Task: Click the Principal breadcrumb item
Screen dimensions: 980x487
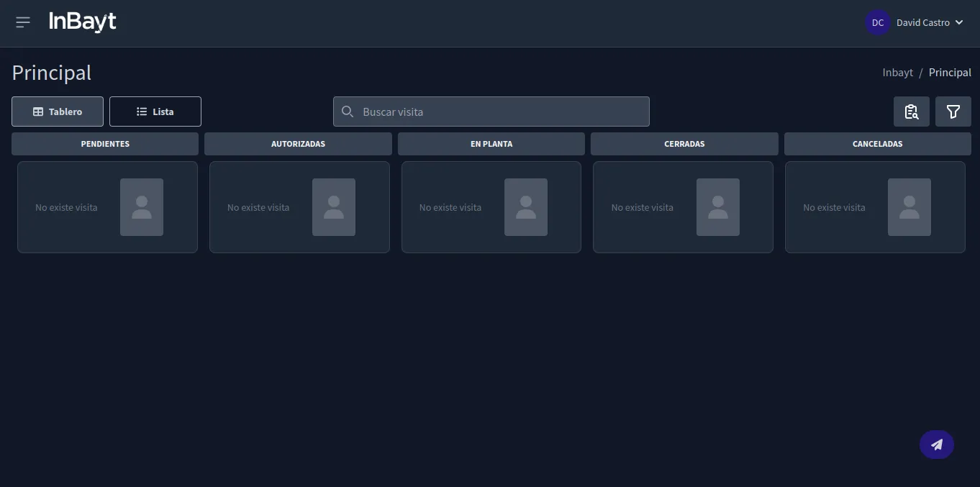Action: click(x=950, y=72)
